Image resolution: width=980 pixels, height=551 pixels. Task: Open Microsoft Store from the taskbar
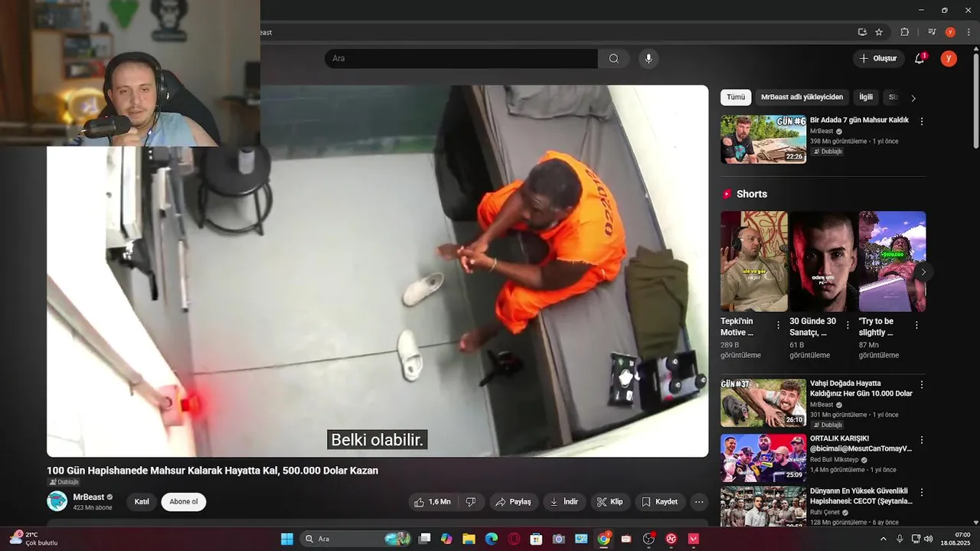click(536, 539)
